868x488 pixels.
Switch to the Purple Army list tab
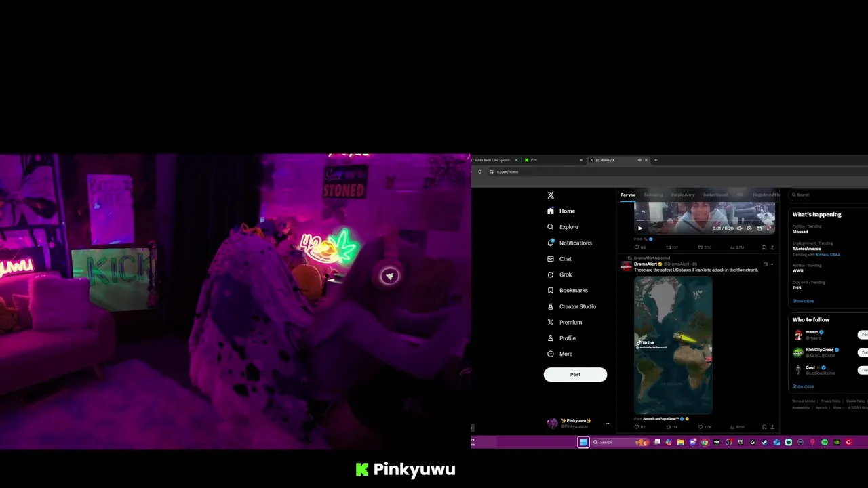coord(683,195)
